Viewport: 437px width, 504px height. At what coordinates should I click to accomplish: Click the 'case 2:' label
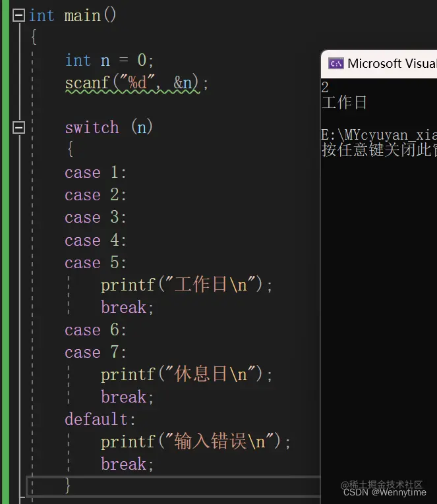[96, 195]
